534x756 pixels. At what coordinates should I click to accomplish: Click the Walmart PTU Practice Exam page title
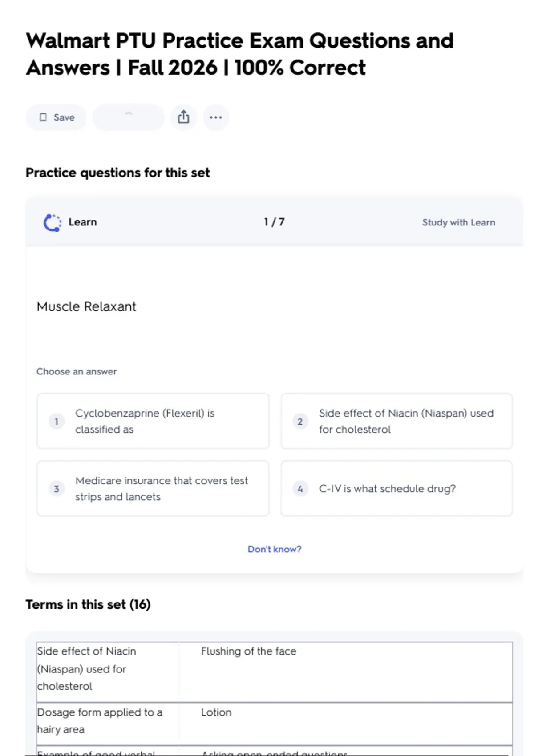(239, 54)
